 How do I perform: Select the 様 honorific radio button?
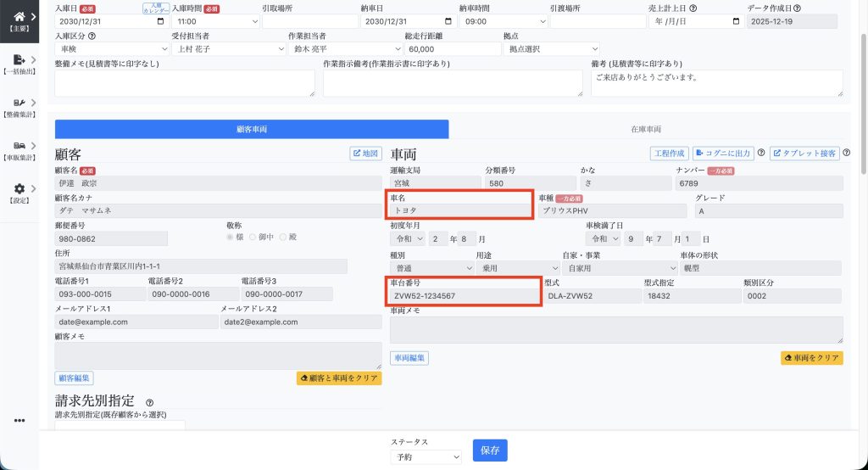click(230, 238)
